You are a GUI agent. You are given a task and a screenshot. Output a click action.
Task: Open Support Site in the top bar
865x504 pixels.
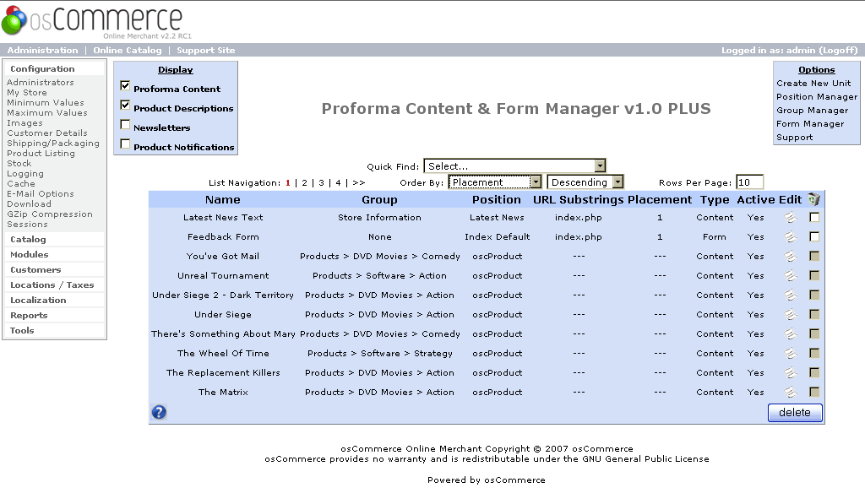pos(206,50)
